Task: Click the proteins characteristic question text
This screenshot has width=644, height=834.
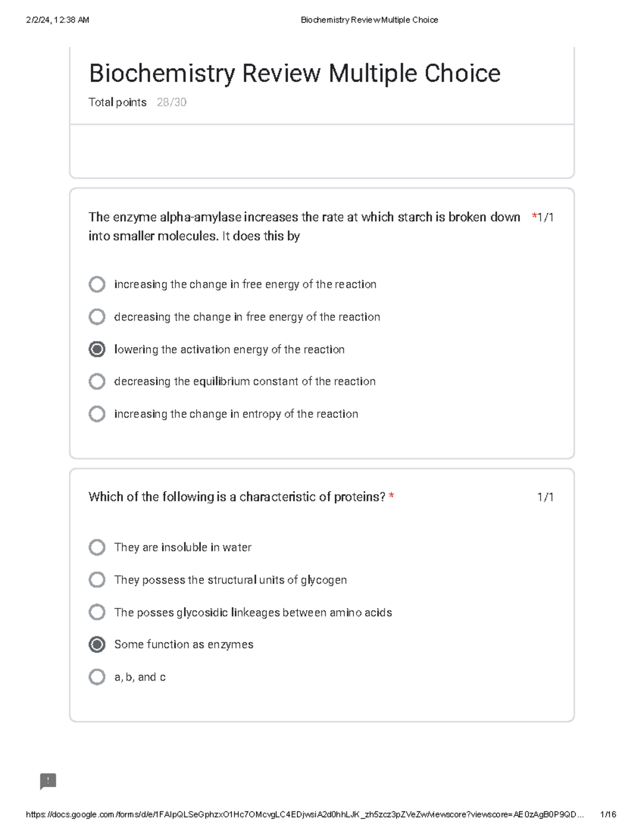Action: [x=238, y=497]
